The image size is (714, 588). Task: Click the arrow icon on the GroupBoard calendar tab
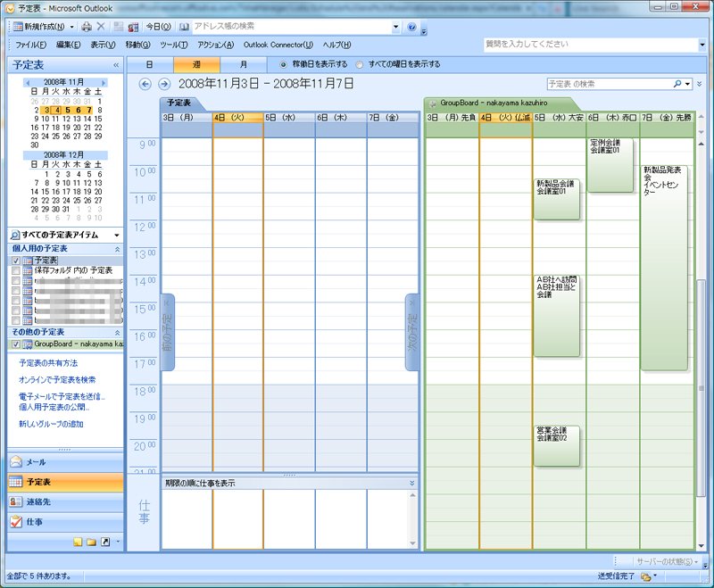point(433,104)
